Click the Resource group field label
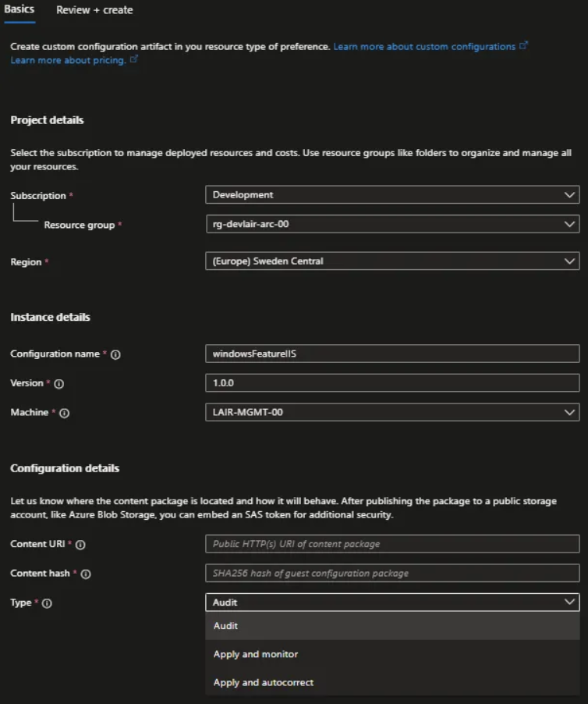Image resolution: width=588 pixels, height=704 pixels. 80,225
